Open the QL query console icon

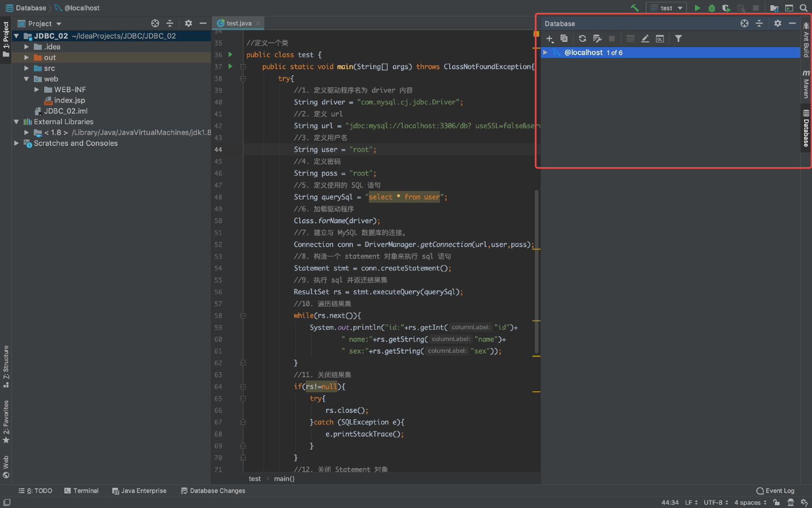660,39
